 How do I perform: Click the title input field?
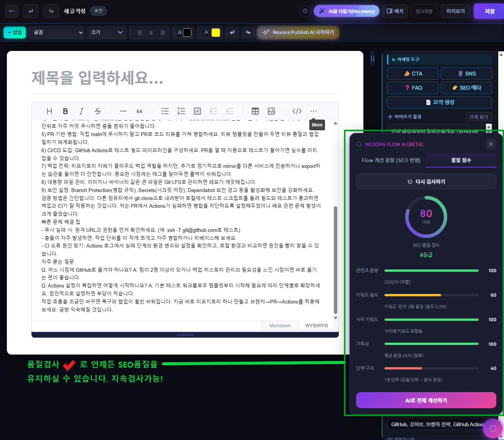[x=185, y=78]
